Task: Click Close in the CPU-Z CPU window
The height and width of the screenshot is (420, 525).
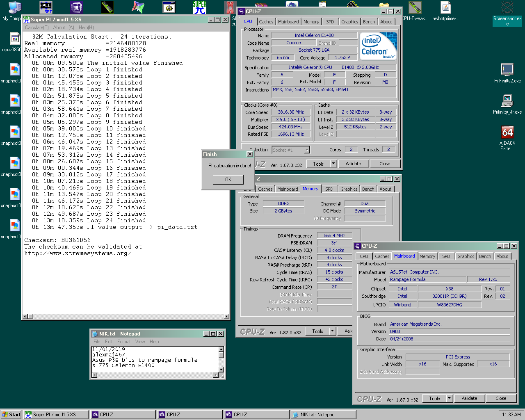Action: tap(385, 164)
